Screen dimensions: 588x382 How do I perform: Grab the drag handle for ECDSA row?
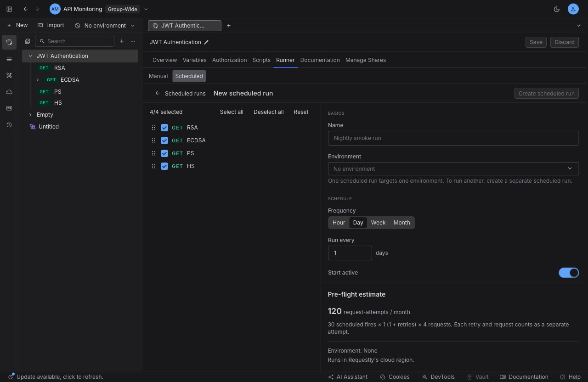coord(153,140)
